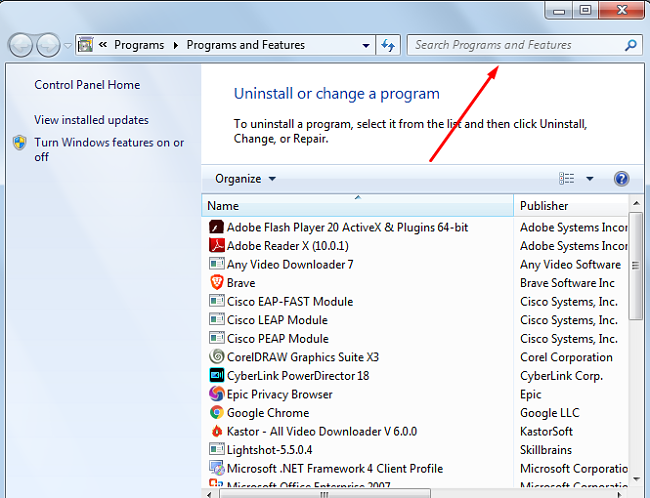Click the Microsoft .NET Framework 4 icon
Screen dimensions: 650x498
click(216, 468)
